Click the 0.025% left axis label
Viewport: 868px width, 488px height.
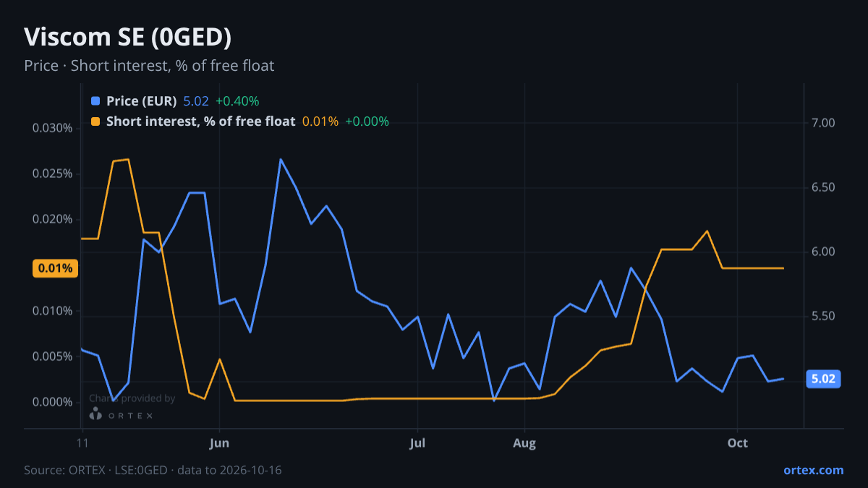coord(53,174)
